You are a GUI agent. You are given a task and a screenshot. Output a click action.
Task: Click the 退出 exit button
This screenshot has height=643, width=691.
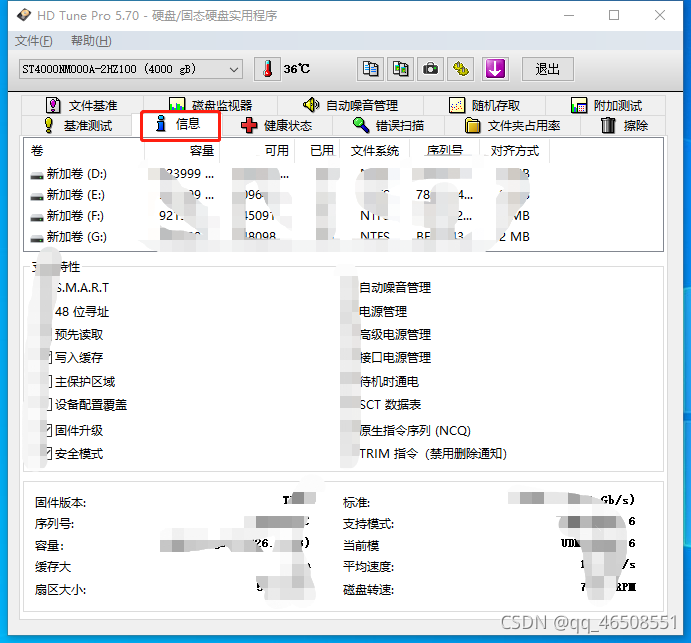pyautogui.click(x=548, y=69)
